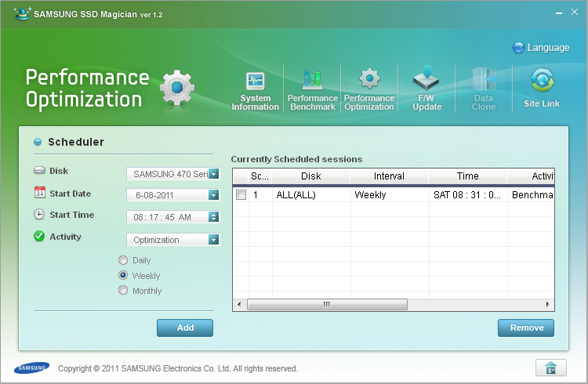Click the session number 1 cell
This screenshot has width=588, height=384.
(260, 194)
